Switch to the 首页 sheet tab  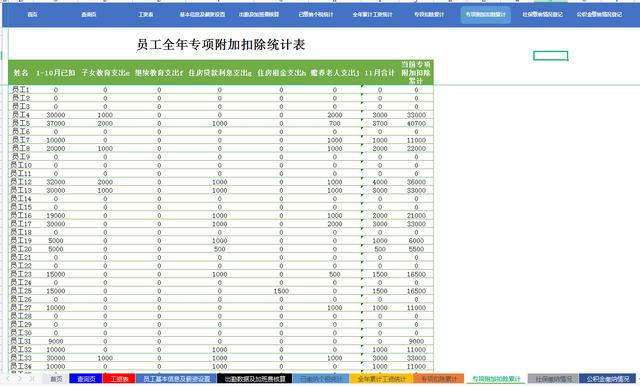pyautogui.click(x=56, y=379)
